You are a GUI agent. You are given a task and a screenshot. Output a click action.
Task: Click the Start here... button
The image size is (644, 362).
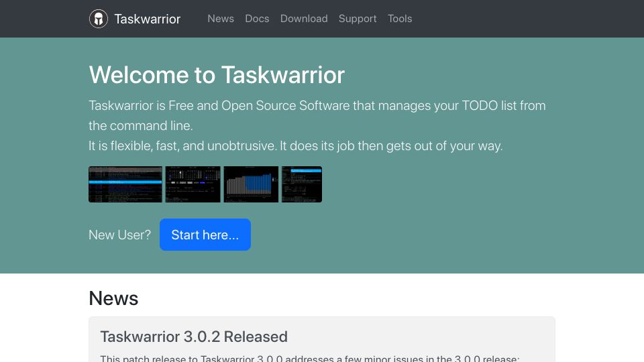click(x=205, y=235)
